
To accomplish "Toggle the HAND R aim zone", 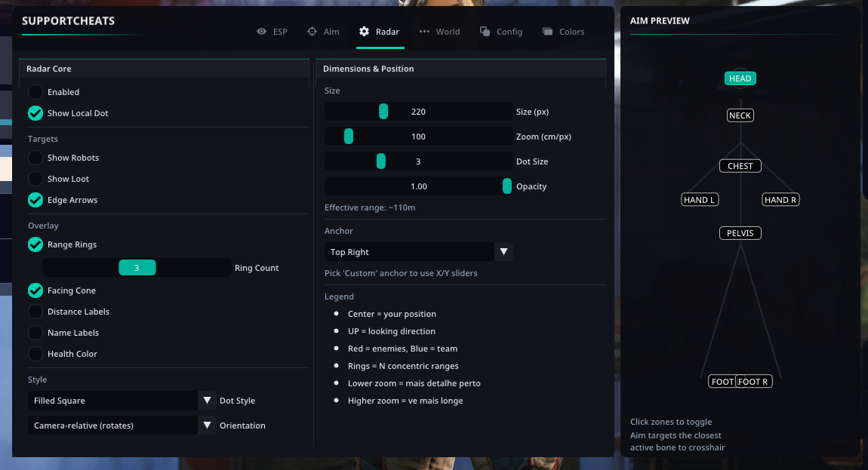I will pyautogui.click(x=780, y=200).
